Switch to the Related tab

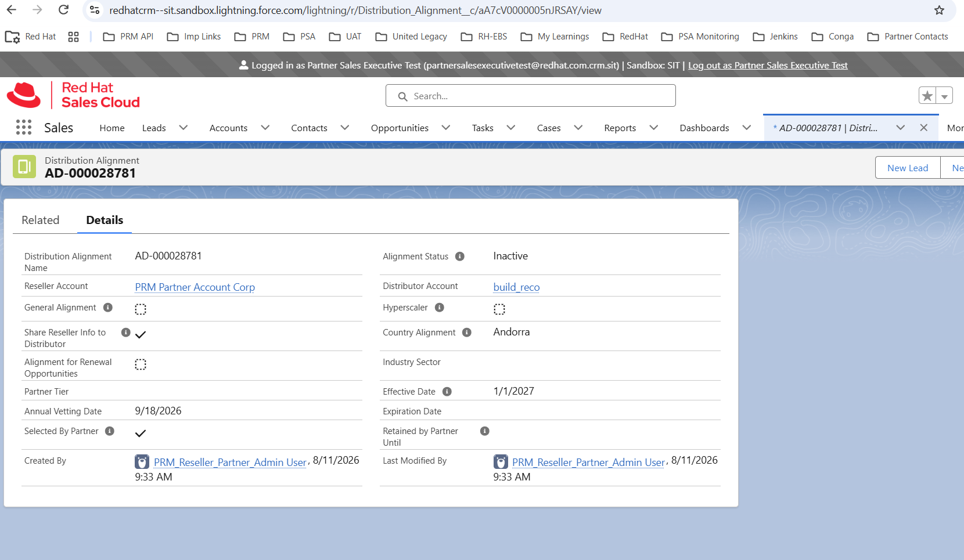pyautogui.click(x=41, y=221)
